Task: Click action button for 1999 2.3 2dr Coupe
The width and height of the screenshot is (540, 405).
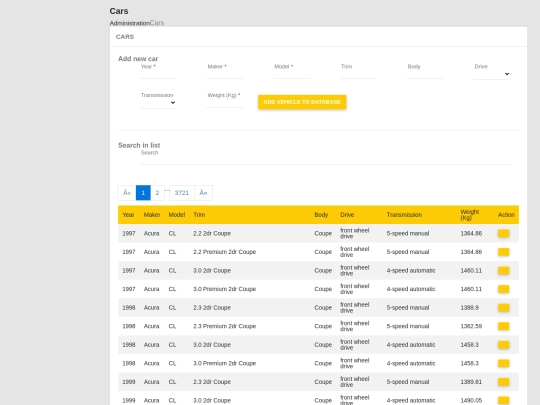Action: pos(503,382)
